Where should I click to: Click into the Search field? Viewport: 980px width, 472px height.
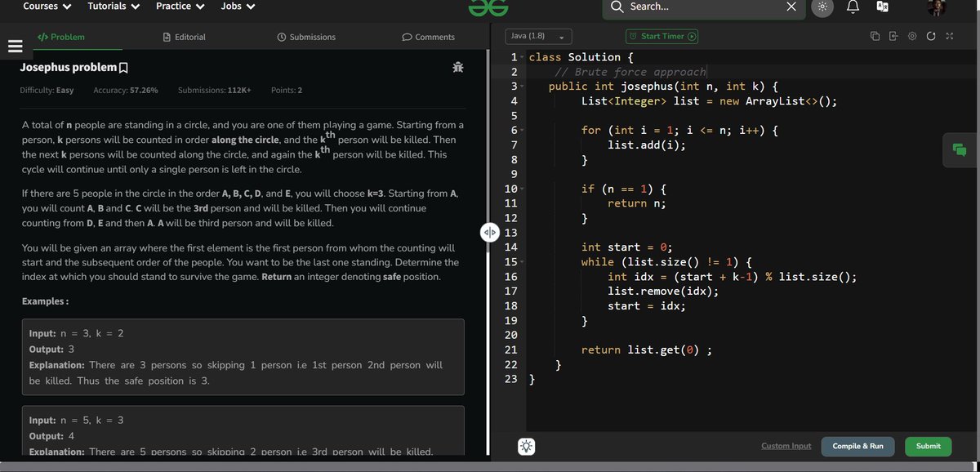[702, 7]
